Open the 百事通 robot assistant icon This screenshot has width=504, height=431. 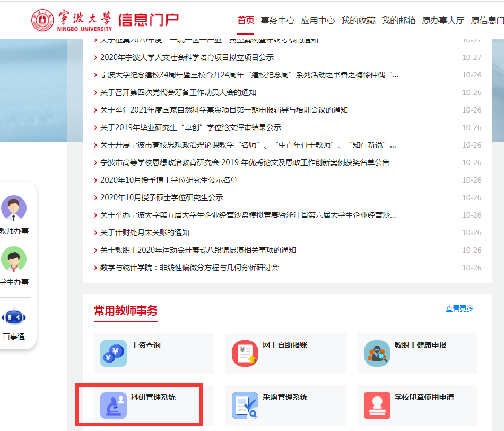tap(14, 317)
